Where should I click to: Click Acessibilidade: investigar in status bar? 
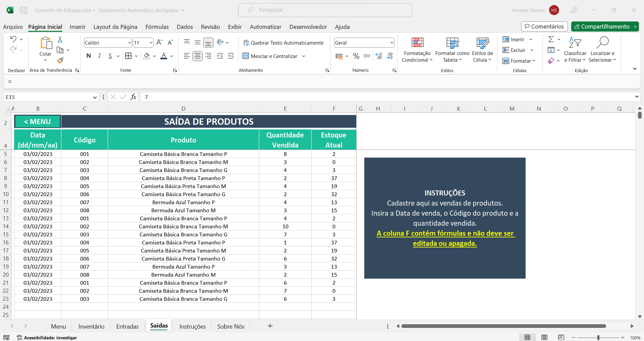[47, 338]
